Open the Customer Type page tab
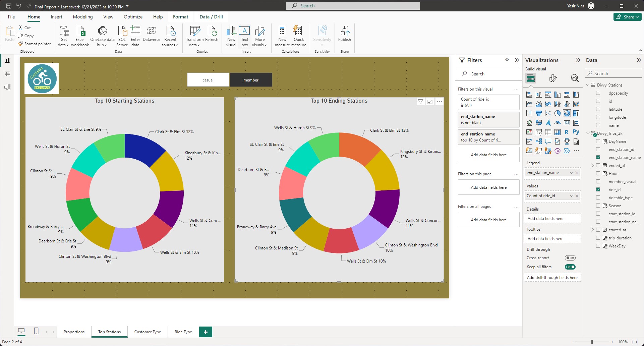The width and height of the screenshot is (644, 346). click(148, 332)
